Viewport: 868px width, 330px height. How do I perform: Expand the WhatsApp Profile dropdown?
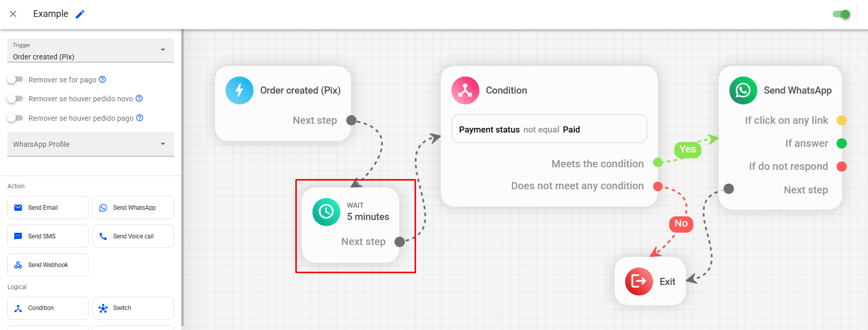[x=90, y=144]
